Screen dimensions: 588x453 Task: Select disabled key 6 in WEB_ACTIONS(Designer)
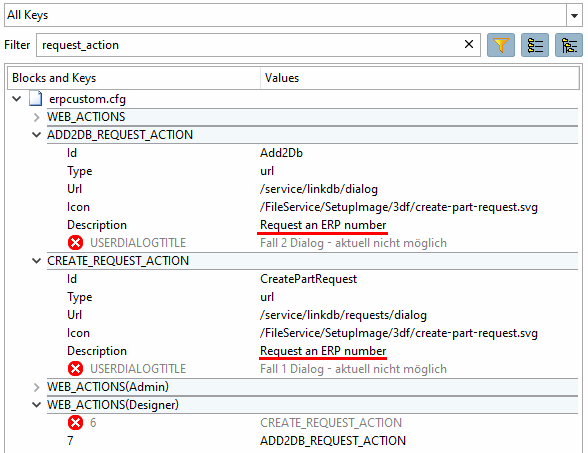(93, 423)
